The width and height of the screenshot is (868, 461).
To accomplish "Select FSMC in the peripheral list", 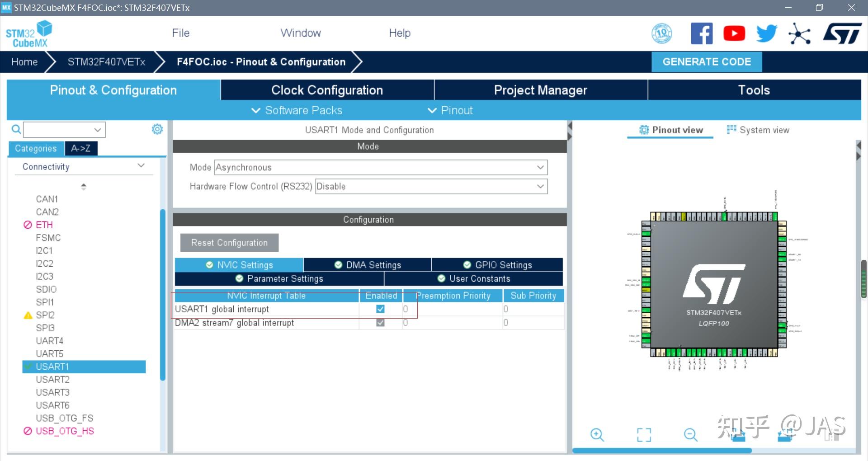I will 48,238.
